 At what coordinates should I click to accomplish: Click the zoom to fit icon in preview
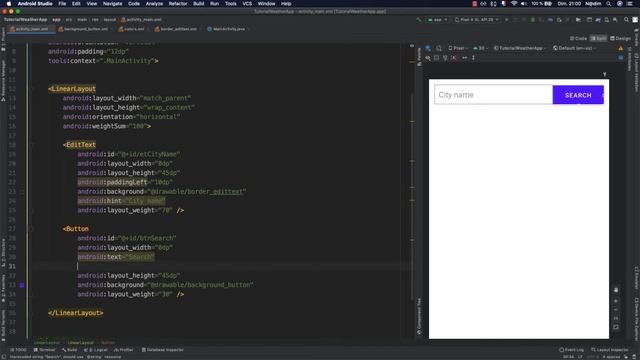[616, 327]
